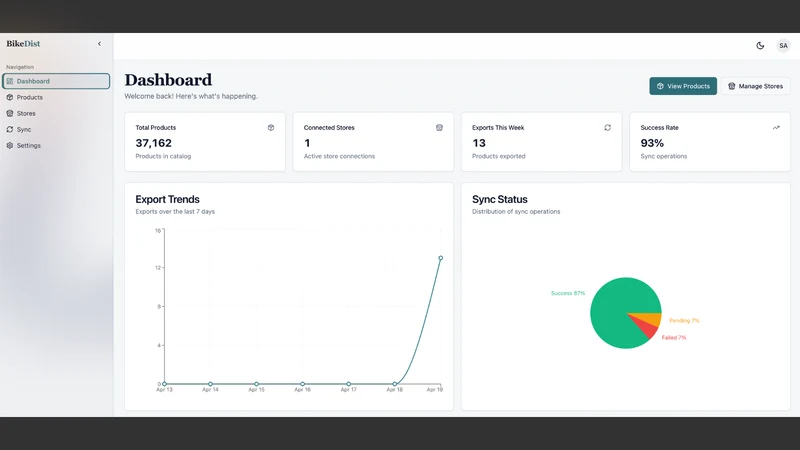Click the trend arrow icon on Success Rate card
This screenshot has width=800, height=450.
pos(776,128)
